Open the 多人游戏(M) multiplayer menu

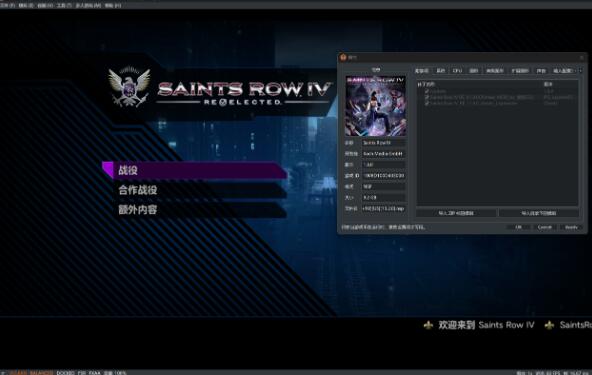click(88, 6)
